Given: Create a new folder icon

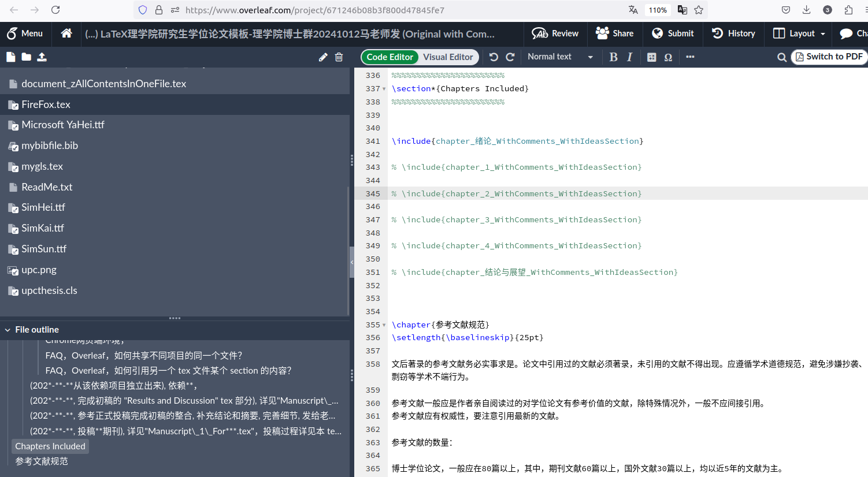Looking at the screenshot, I should point(27,57).
